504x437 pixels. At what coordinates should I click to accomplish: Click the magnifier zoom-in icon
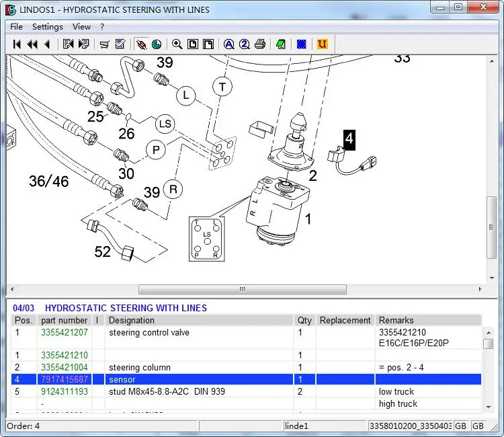[177, 44]
